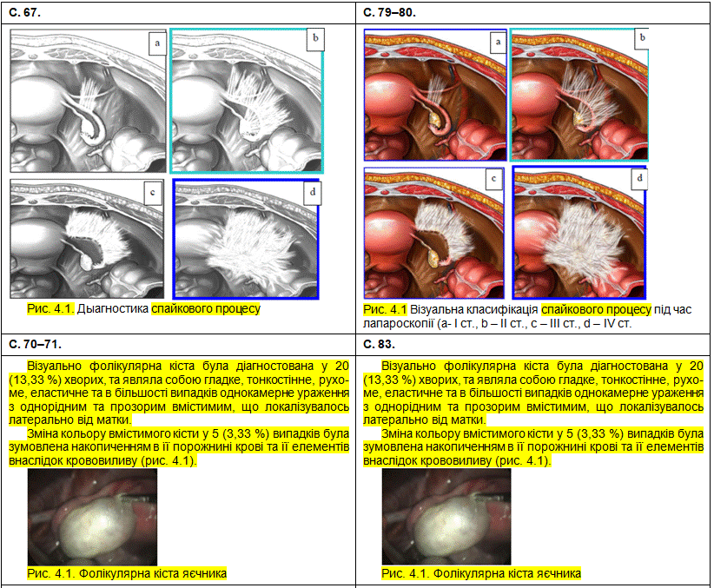The width and height of the screenshot is (714, 588).
Task: Click caption "Фолікулярна кіста яєчника" under С. 83
Action: pyautogui.click(x=506, y=573)
